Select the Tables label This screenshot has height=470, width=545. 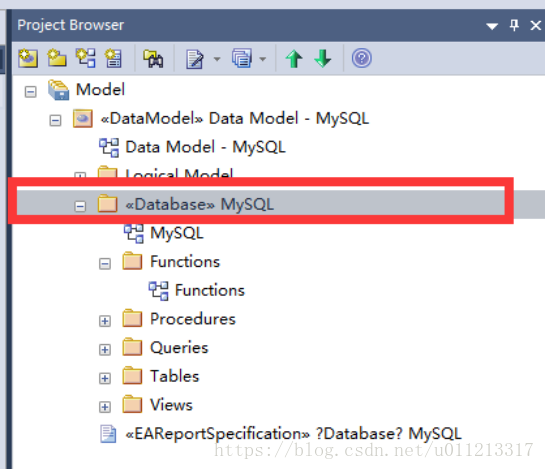click(174, 376)
